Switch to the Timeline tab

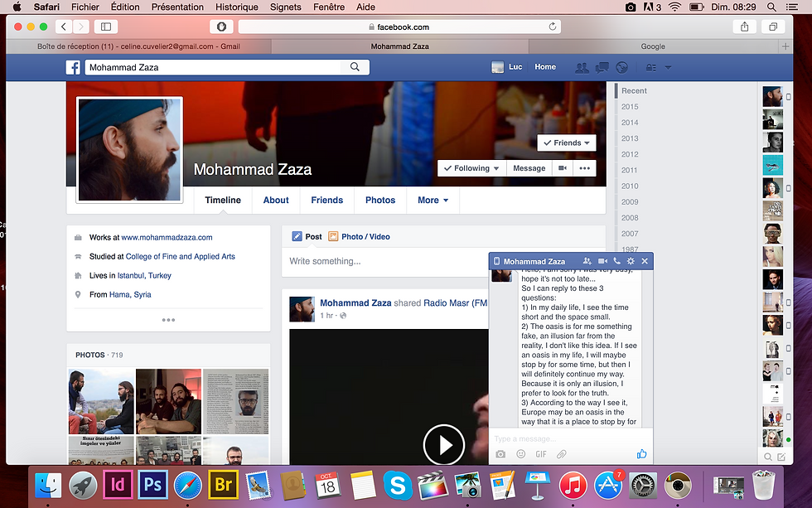223,200
